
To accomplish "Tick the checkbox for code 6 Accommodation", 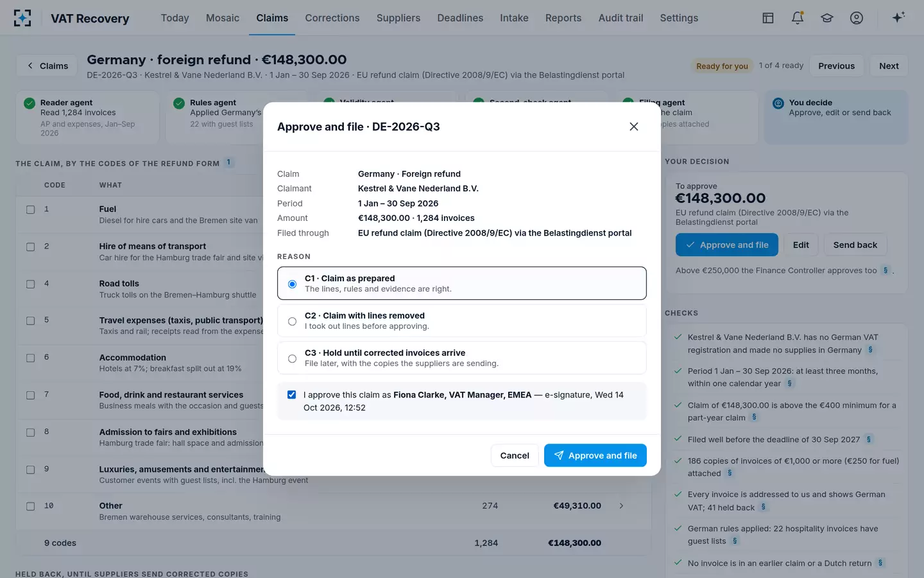I will 30,358.
